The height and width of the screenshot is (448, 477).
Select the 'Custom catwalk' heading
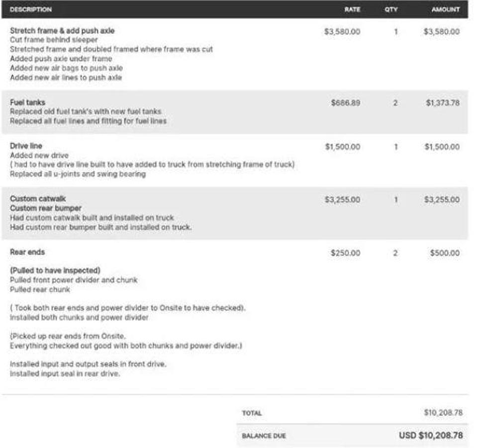coord(38,199)
